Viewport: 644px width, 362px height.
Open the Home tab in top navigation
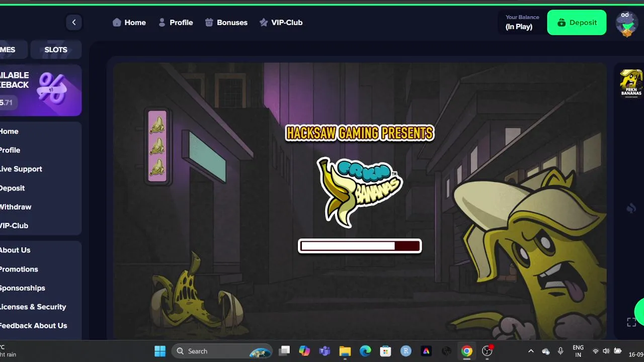click(129, 23)
